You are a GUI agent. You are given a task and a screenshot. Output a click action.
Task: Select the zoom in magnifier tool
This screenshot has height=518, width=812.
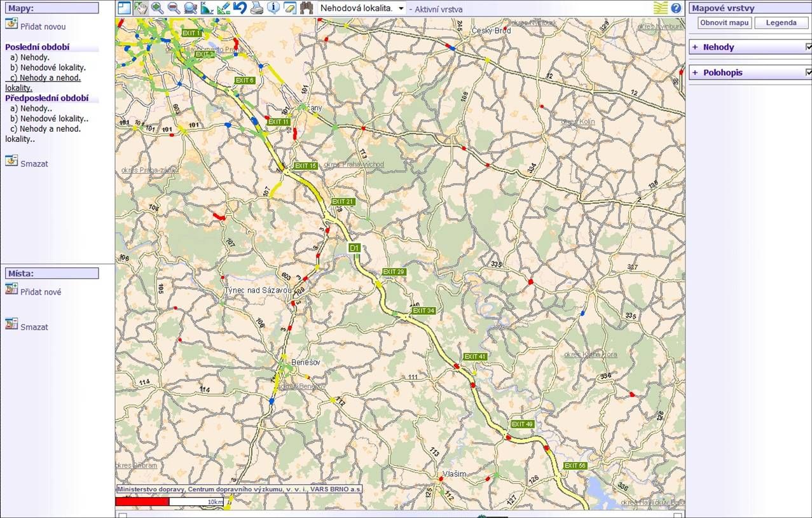[157, 8]
